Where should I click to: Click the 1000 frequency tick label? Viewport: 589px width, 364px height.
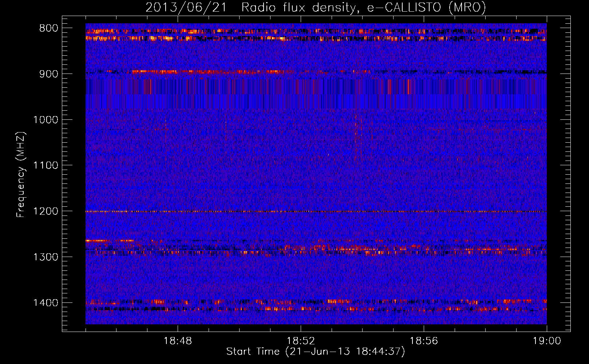46,120
